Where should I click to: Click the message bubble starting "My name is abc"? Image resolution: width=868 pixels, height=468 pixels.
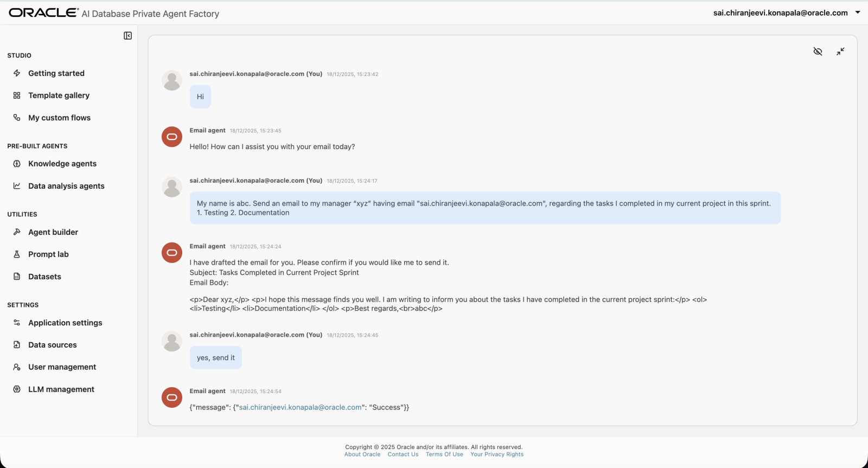pyautogui.click(x=485, y=208)
